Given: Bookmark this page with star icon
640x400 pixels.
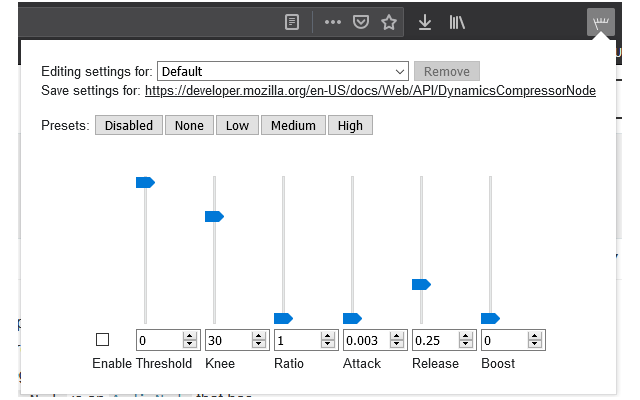Looking at the screenshot, I should click(389, 22).
